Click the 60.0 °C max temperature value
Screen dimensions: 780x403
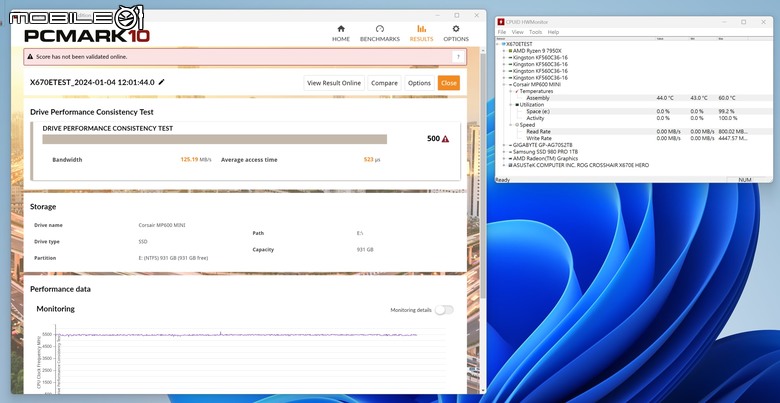click(727, 98)
